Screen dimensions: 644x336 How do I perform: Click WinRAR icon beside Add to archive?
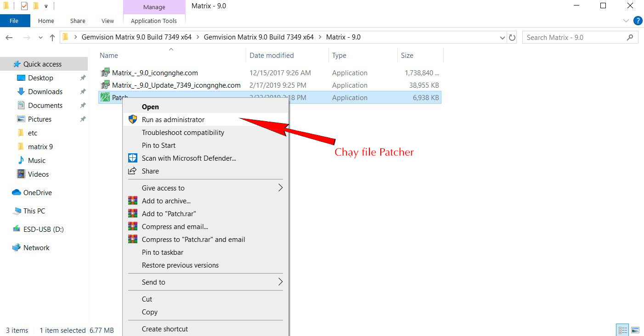pos(133,201)
